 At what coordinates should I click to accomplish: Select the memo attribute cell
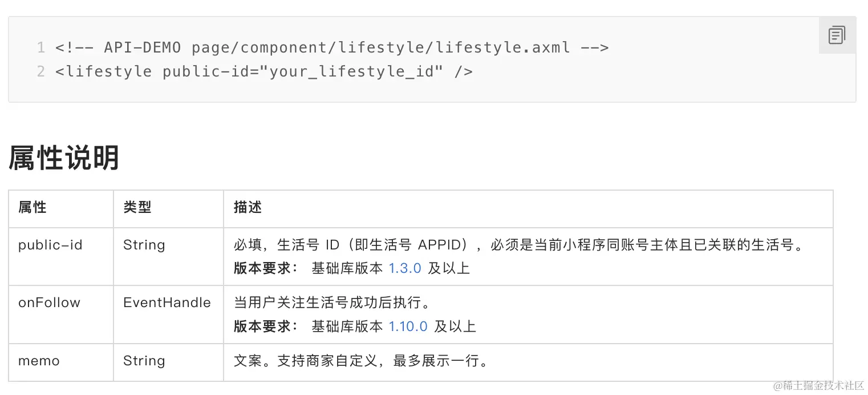[x=61, y=362]
